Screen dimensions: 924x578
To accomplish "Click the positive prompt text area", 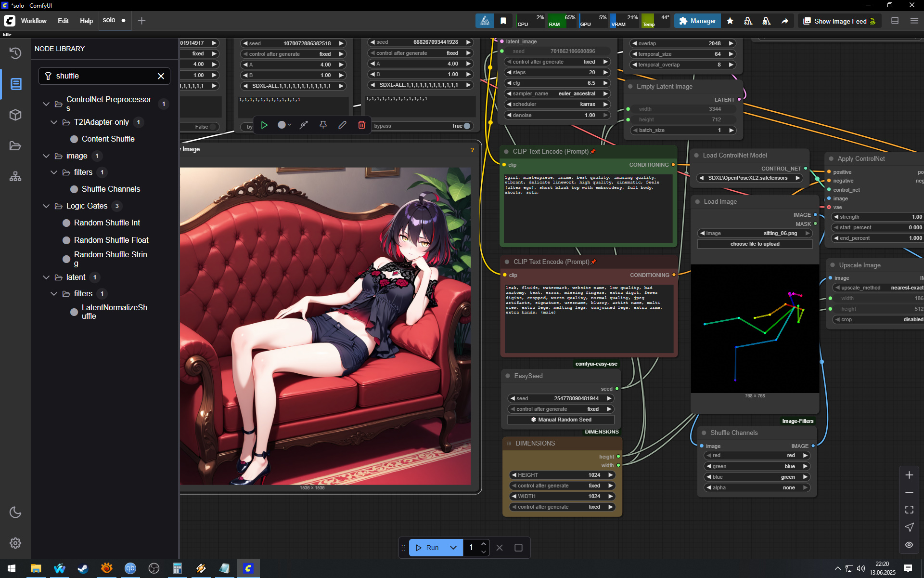I will 588,208.
